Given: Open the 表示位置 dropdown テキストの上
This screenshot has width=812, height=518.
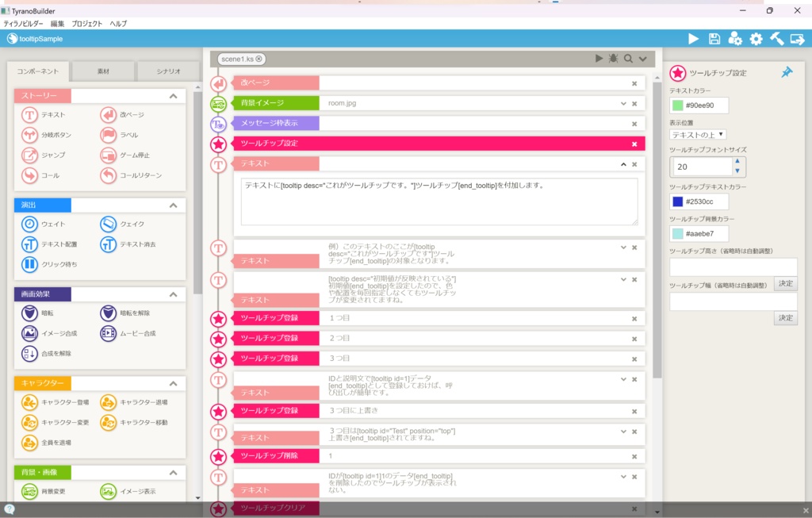Looking at the screenshot, I should (x=698, y=135).
